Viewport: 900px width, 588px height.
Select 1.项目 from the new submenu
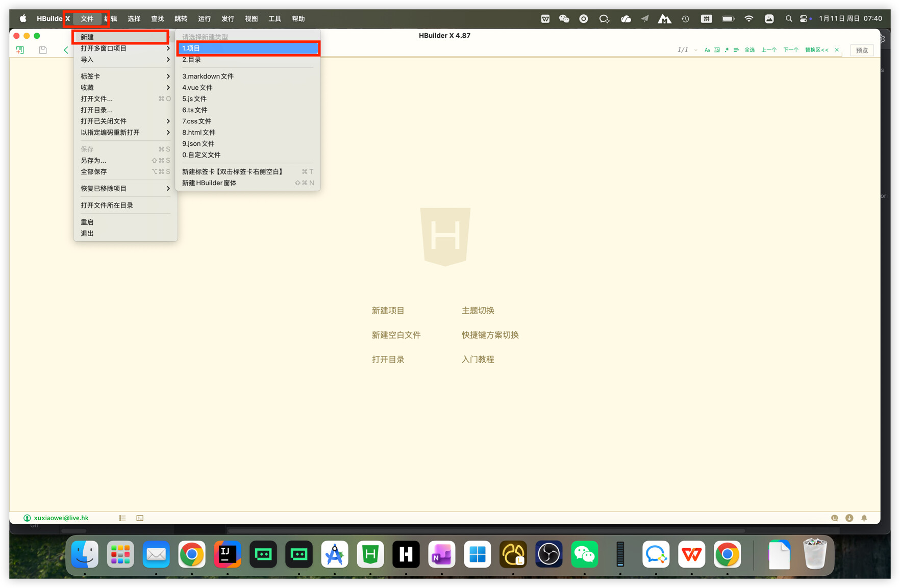point(248,48)
